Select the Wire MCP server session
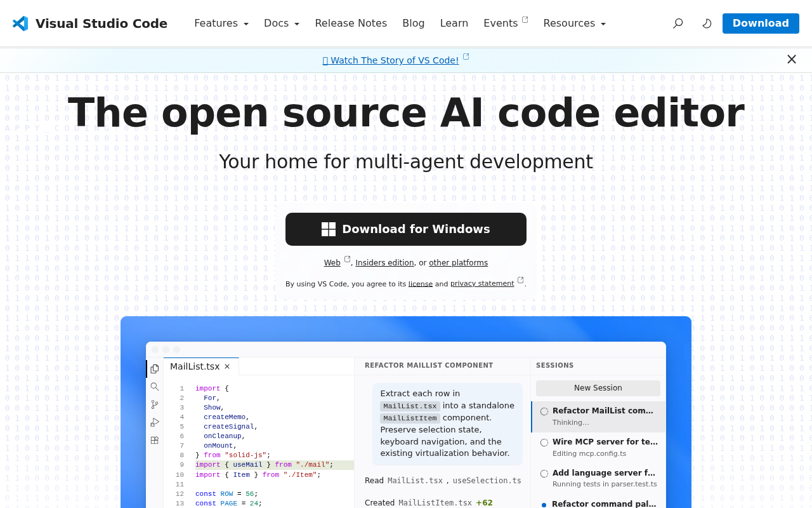 [599, 448]
